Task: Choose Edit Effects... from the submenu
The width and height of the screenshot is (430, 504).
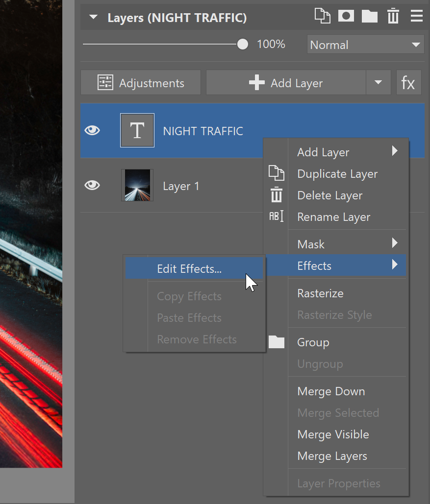Action: [189, 269]
